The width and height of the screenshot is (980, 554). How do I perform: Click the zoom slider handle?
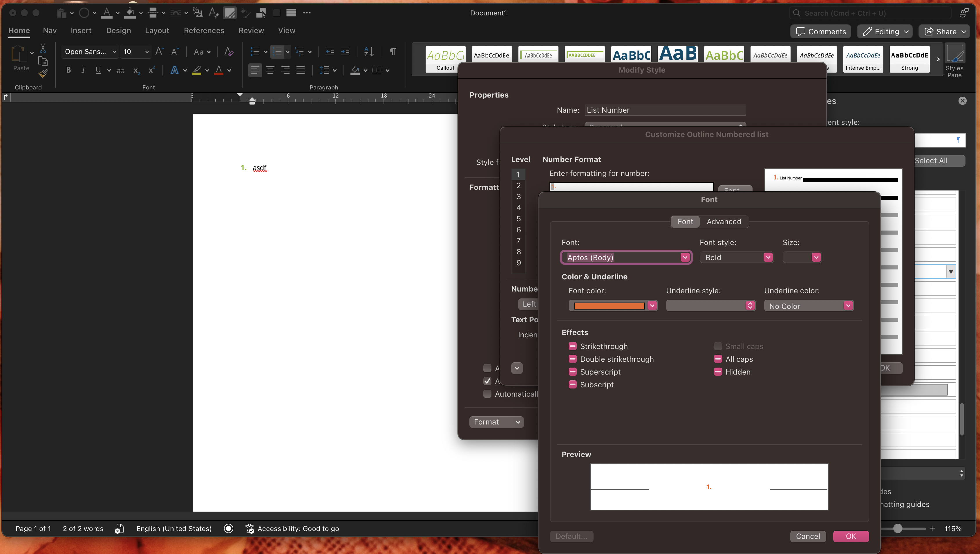point(897,528)
